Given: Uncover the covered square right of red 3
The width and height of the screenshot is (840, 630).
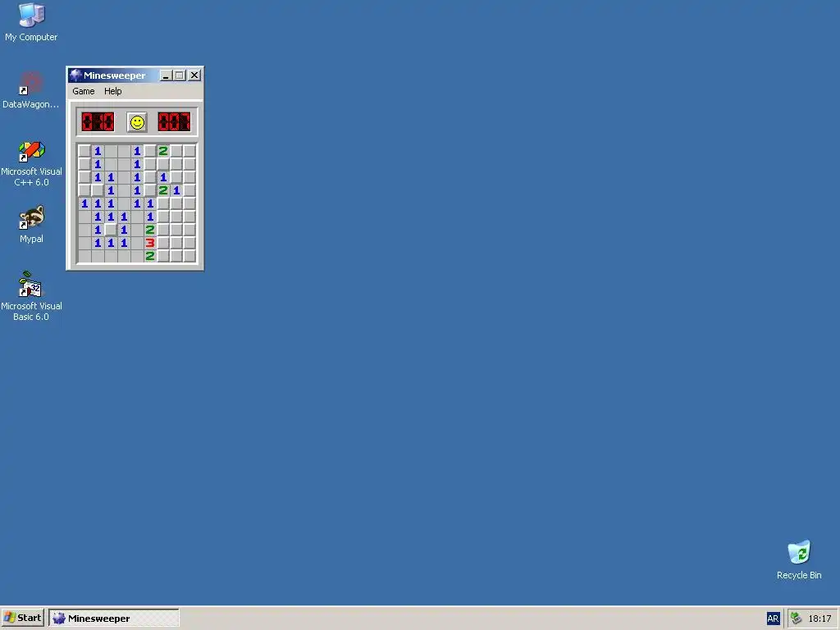Looking at the screenshot, I should point(163,243).
